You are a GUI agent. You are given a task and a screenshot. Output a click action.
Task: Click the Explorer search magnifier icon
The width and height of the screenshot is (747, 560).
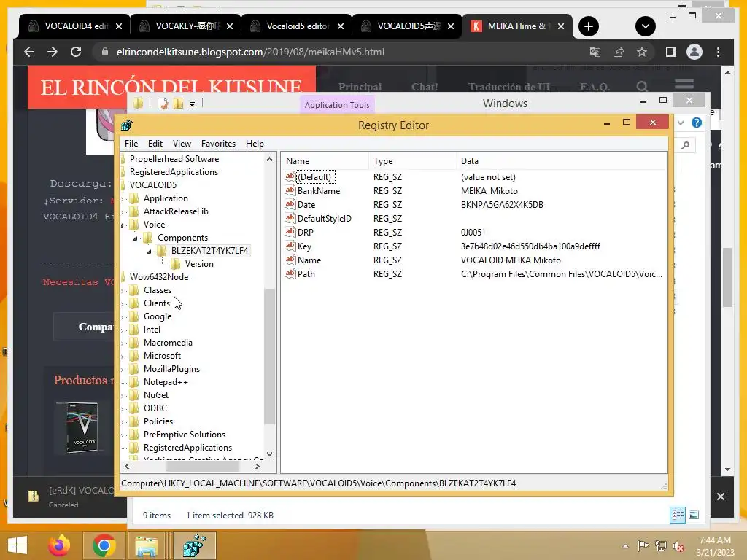pyautogui.click(x=685, y=145)
